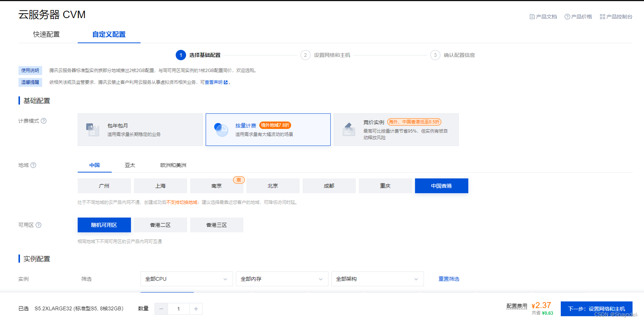Viewport: 644px width, 321px height.
Task: Click the 包年包月 calendar icon
Action: click(92, 130)
